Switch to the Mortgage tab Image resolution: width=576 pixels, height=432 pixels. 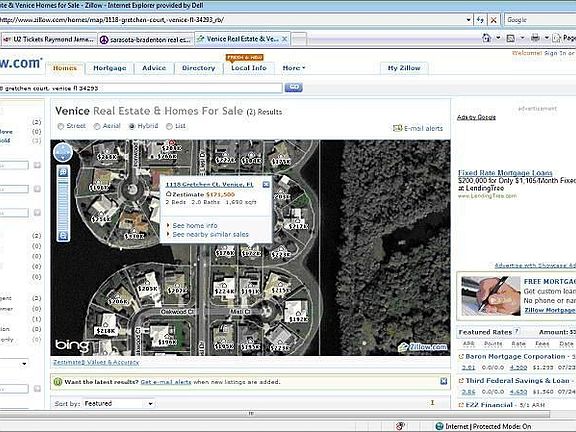click(x=109, y=68)
